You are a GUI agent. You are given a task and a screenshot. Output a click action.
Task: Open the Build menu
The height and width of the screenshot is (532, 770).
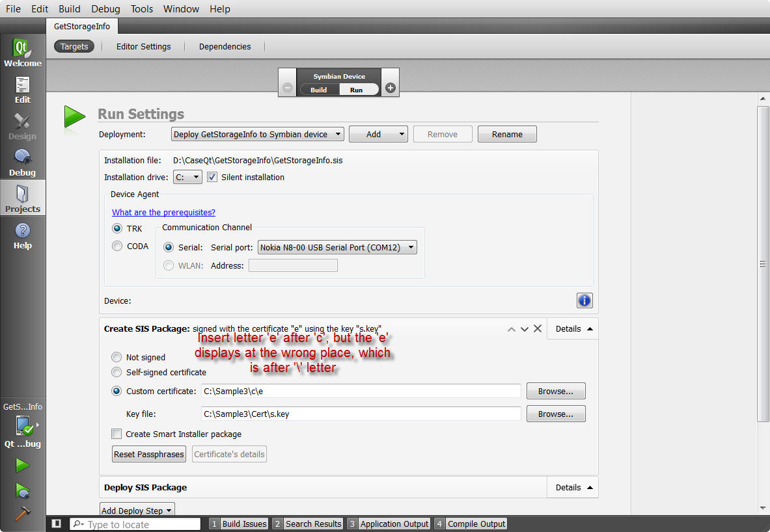point(70,9)
